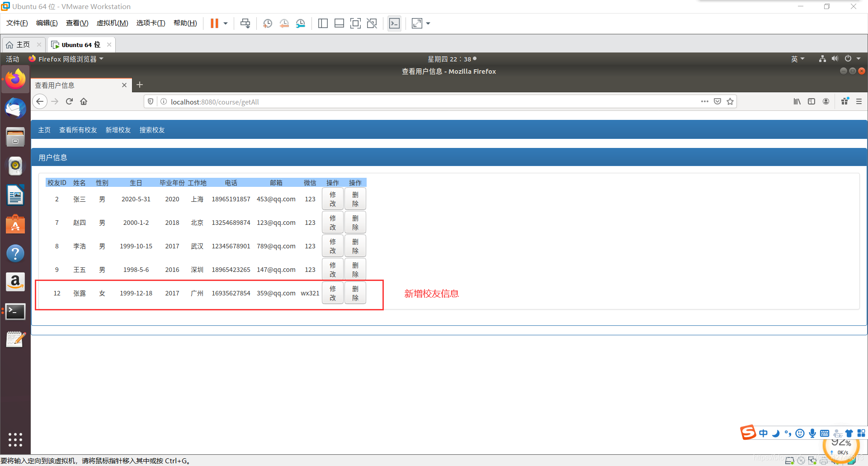Click the show library sidebar view icon

(x=323, y=24)
